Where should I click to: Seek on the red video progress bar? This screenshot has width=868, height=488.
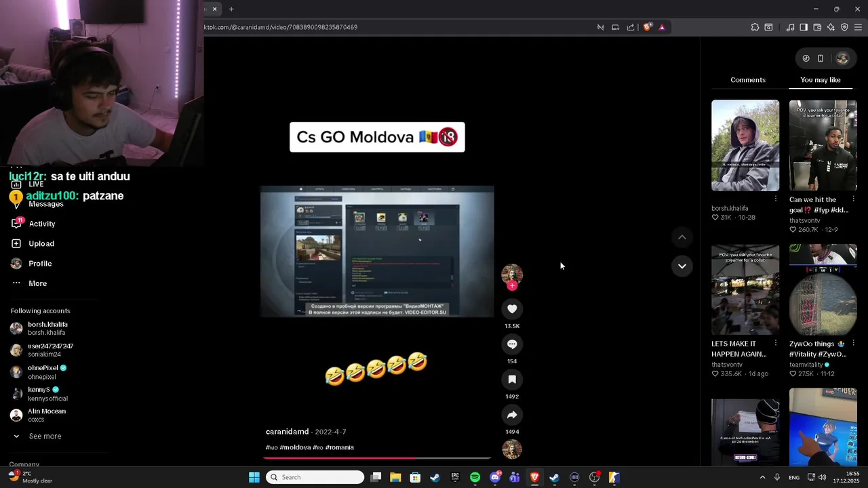click(x=377, y=458)
